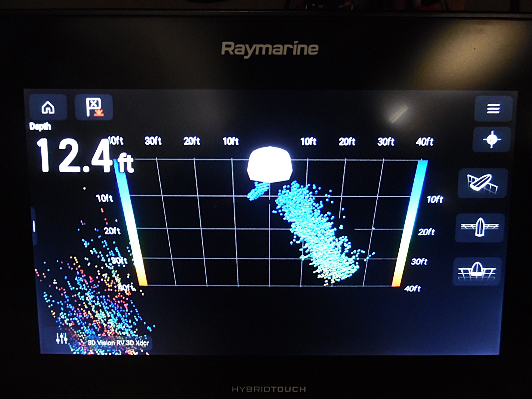Tap the 3D Vision RV 3D Xdcr label

click(x=118, y=343)
